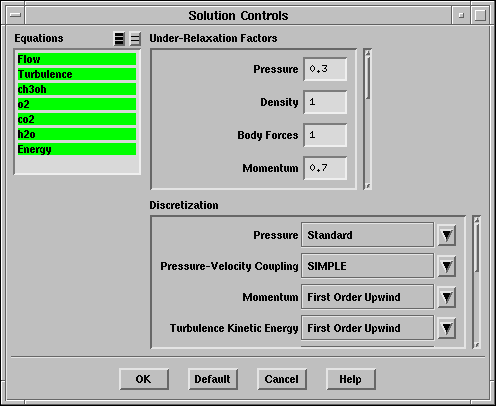
Task: Click the OK button
Action: point(144,379)
